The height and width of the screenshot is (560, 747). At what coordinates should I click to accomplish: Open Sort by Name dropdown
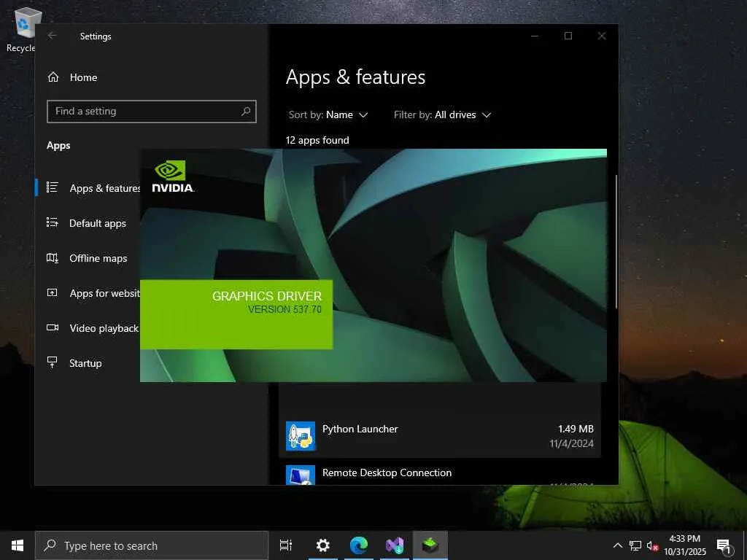(328, 114)
